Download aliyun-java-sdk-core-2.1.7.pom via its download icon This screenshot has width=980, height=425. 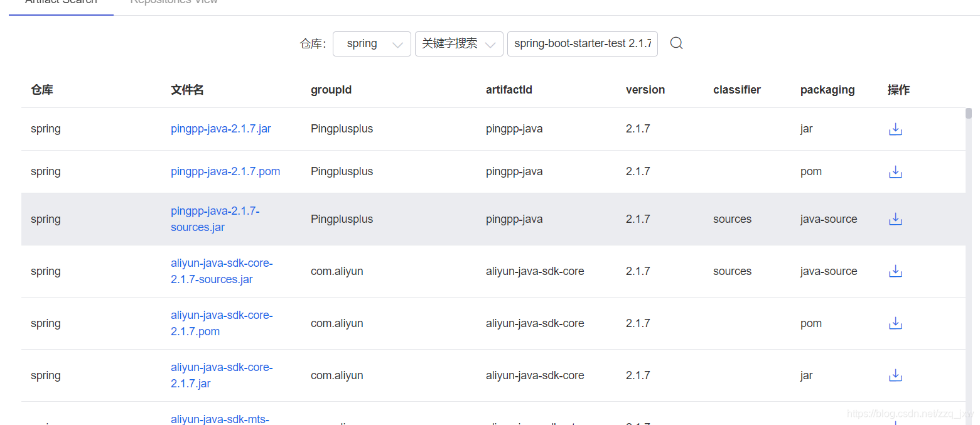coord(896,323)
